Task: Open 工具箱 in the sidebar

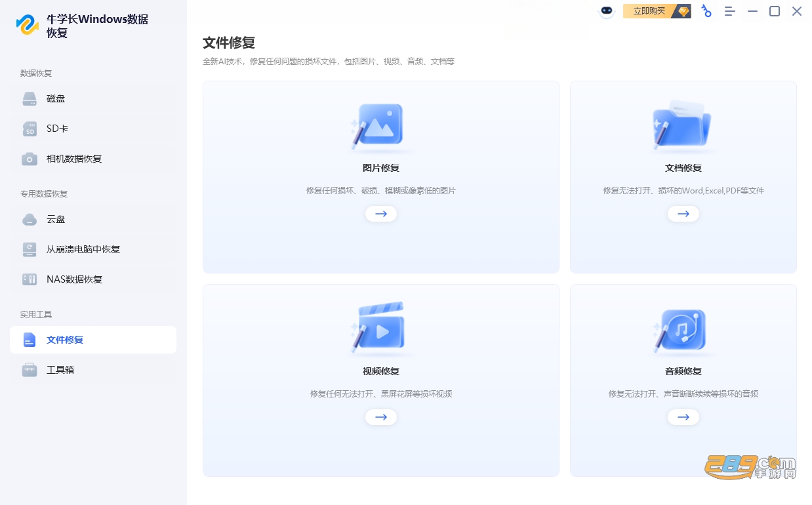Action: (x=93, y=370)
